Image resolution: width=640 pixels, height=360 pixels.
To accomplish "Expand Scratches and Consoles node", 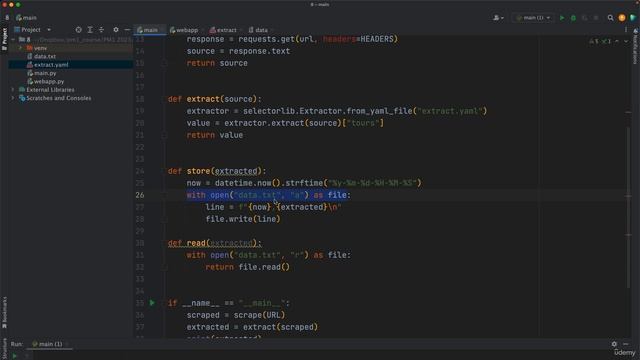I will tap(13, 98).
